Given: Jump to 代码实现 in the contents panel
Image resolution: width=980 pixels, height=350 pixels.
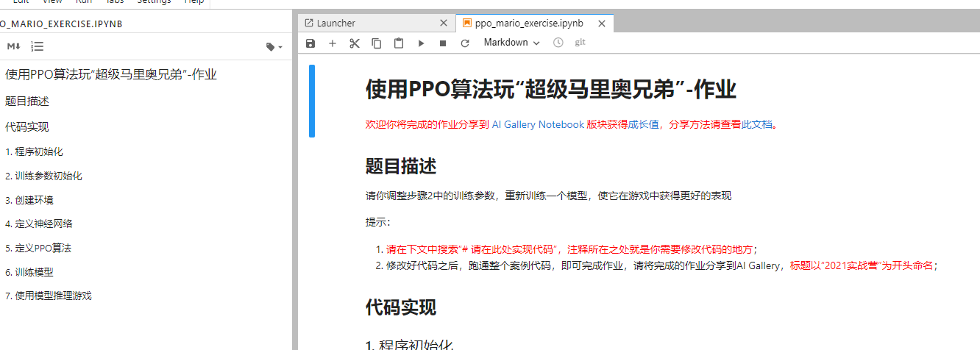Looking at the screenshot, I should 27,127.
